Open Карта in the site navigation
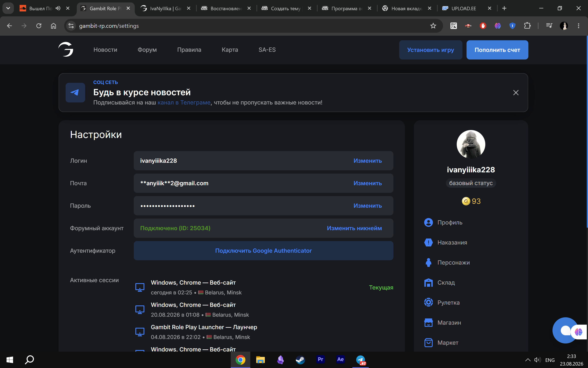The height and width of the screenshot is (368, 588). [230, 50]
